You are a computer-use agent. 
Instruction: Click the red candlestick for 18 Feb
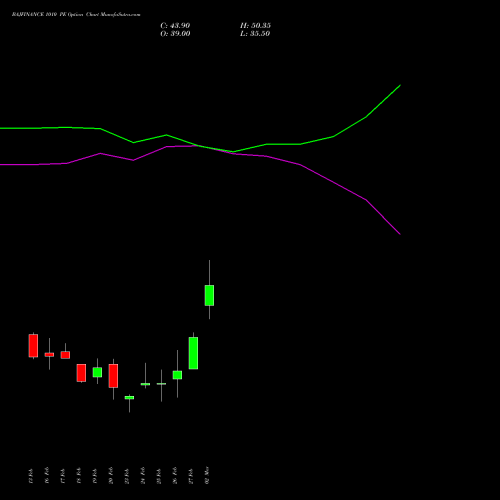point(81,373)
